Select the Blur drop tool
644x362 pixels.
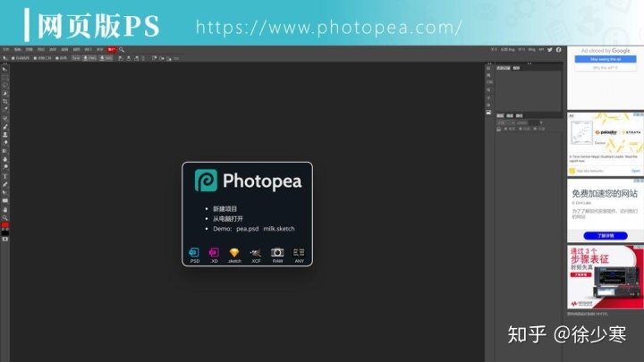[x=5, y=159]
